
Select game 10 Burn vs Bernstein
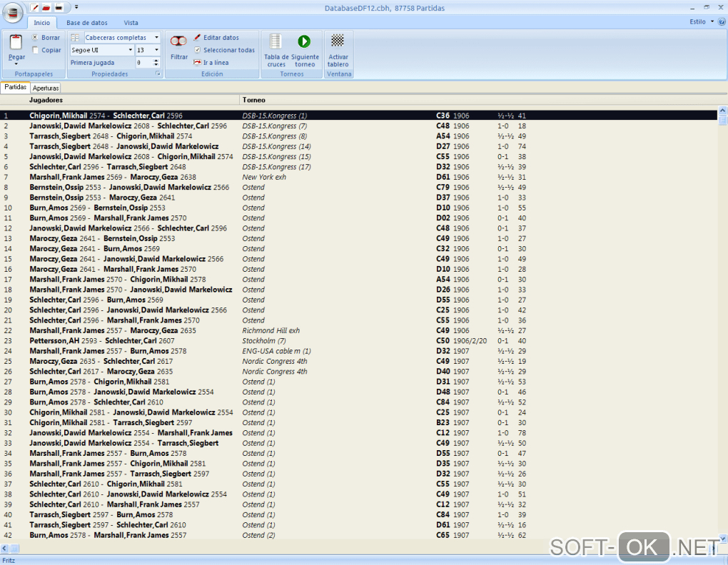[358, 208]
